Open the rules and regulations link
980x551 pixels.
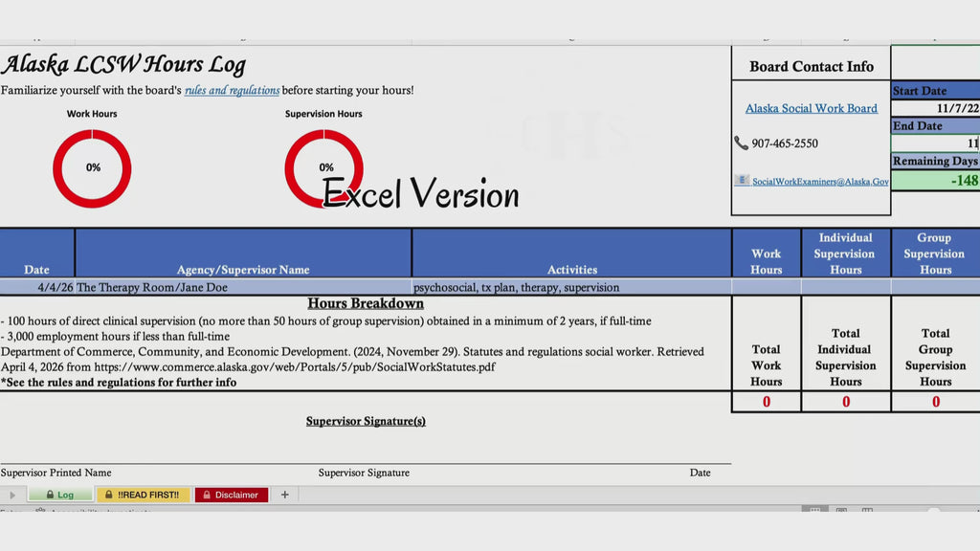tap(232, 91)
